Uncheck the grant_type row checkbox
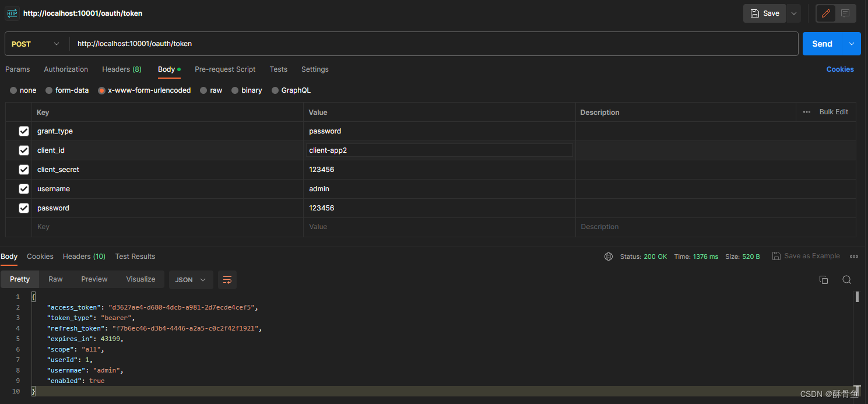This screenshot has height=404, width=868. coord(24,131)
